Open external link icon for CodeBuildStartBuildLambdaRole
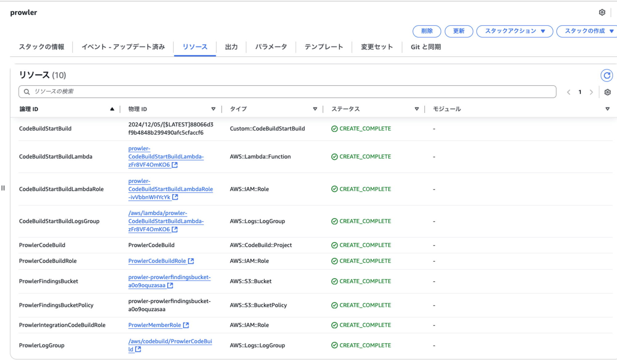The height and width of the screenshot is (364, 617). pos(175,197)
